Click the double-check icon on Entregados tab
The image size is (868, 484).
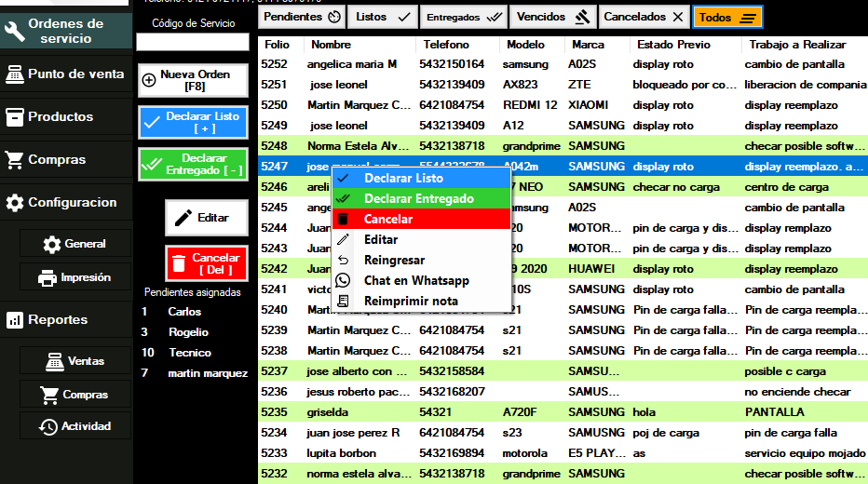(494, 17)
